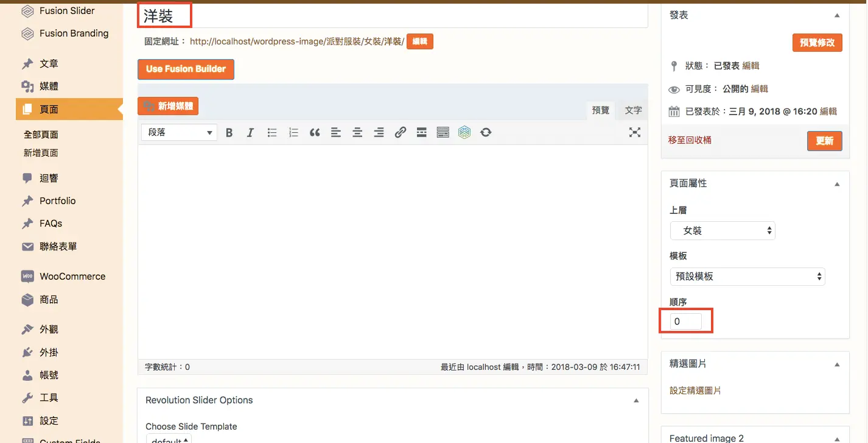
Task: Click 移至回收桶 trash link
Action: (690, 140)
